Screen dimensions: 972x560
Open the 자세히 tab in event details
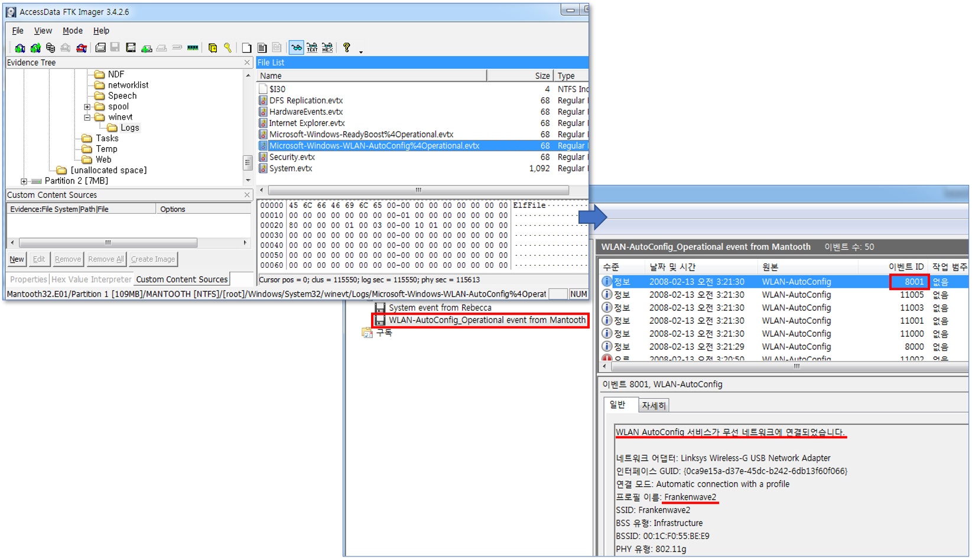(x=654, y=406)
